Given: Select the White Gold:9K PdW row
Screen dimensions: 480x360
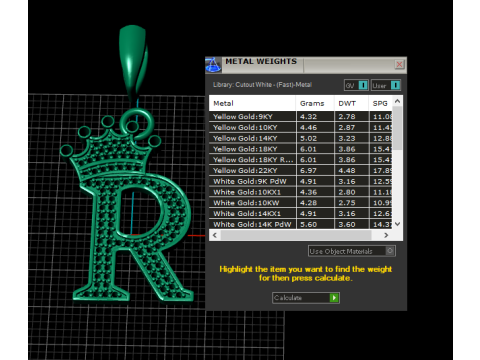Looking at the screenshot, I should [x=301, y=181].
